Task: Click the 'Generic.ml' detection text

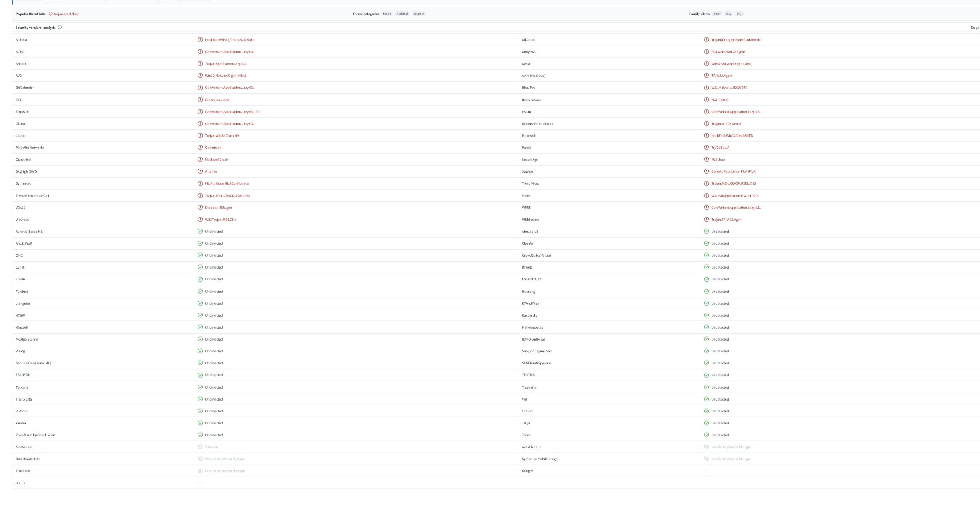Action: pyautogui.click(x=213, y=148)
